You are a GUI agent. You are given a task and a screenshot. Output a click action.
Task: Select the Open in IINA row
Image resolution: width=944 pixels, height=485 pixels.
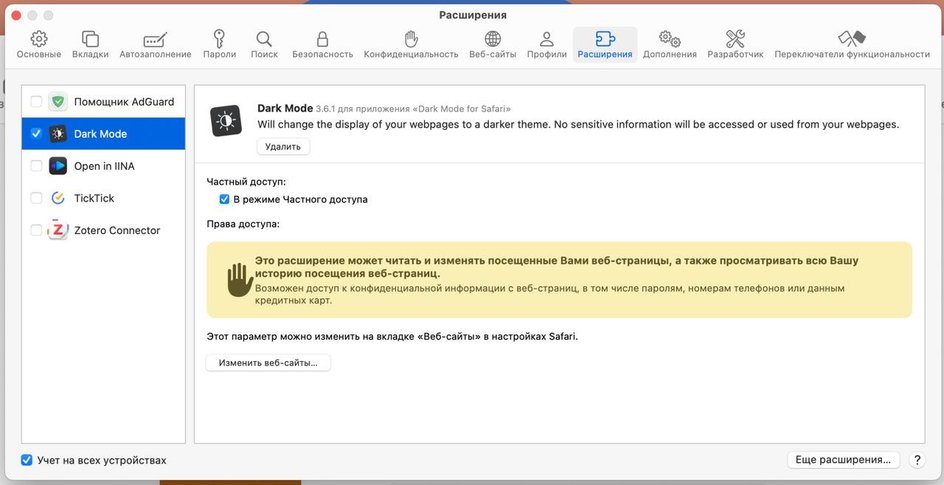(104, 165)
